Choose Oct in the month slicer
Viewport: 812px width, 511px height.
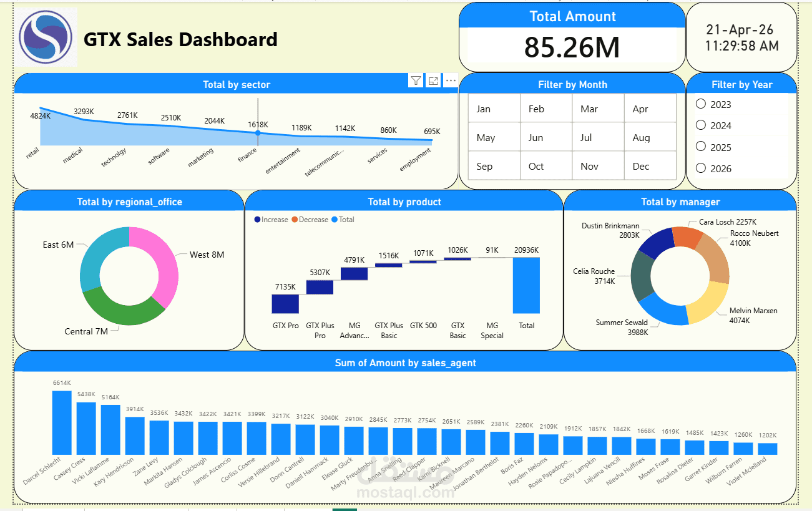pyautogui.click(x=546, y=166)
